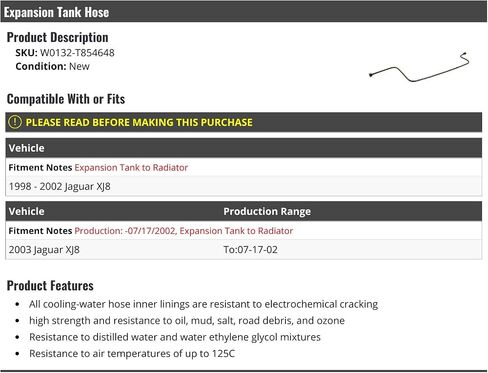Screen dimensions: 488x373
Task: Click the To:07-17-02 production range cell
Action: click(250, 250)
